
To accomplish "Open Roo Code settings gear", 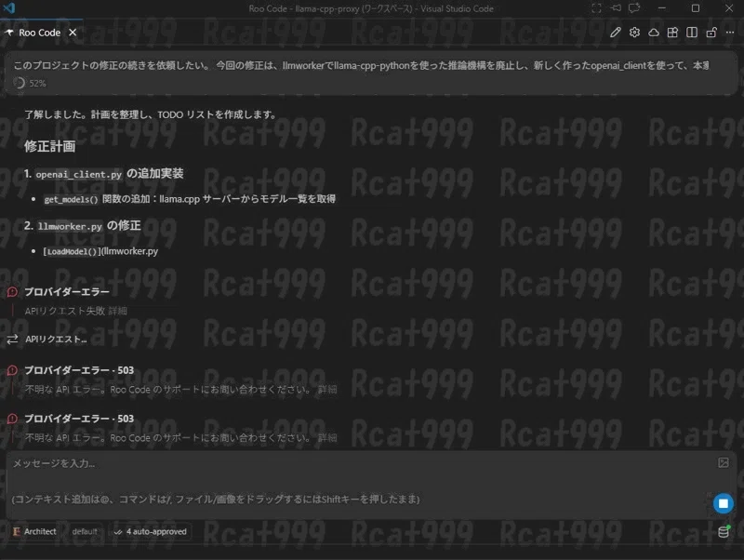I will tap(634, 33).
